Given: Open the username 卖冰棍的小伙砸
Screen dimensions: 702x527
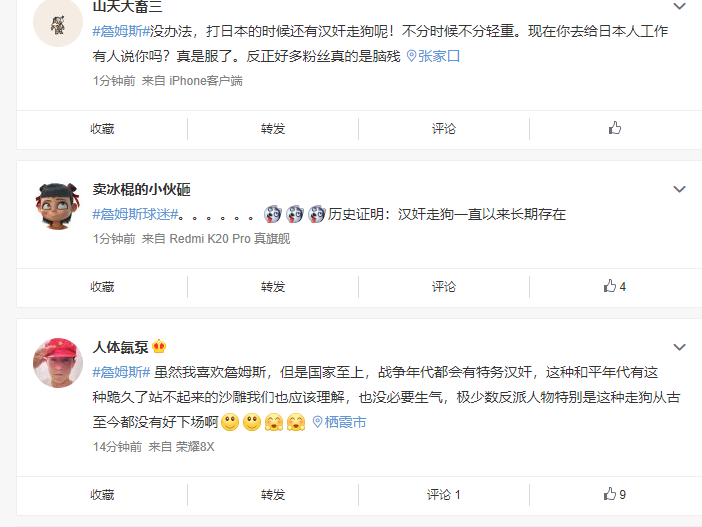Looking at the screenshot, I should tap(141, 189).
